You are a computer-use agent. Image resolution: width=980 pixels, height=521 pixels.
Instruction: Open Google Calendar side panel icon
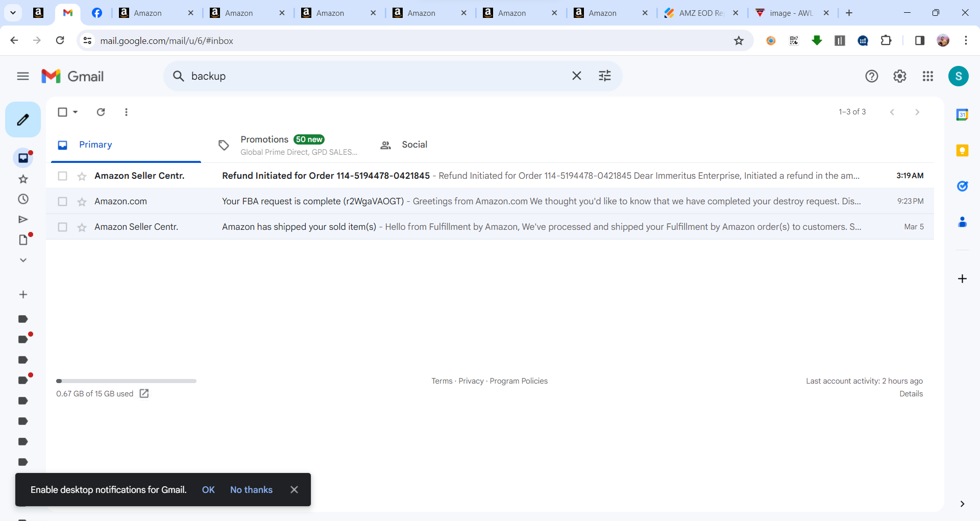[962, 115]
